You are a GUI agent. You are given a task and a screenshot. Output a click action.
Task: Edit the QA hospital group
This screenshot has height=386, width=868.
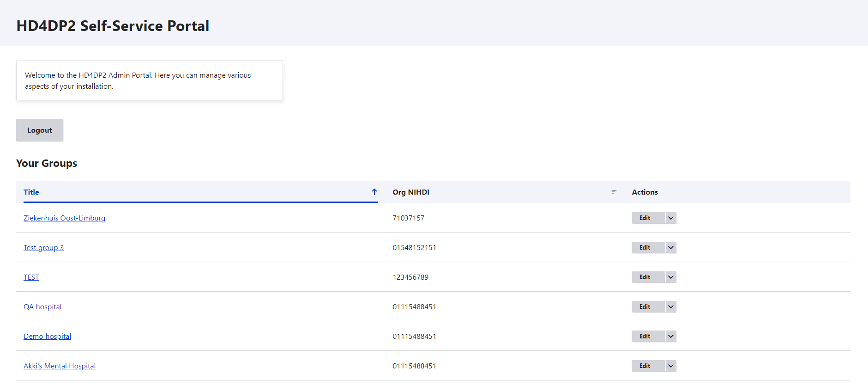(x=645, y=307)
